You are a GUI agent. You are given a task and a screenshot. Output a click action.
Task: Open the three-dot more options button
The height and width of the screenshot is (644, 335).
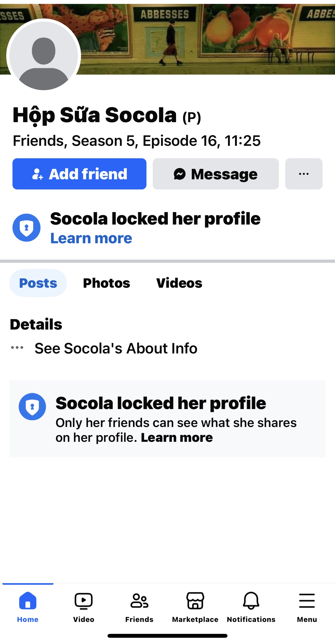(x=304, y=174)
